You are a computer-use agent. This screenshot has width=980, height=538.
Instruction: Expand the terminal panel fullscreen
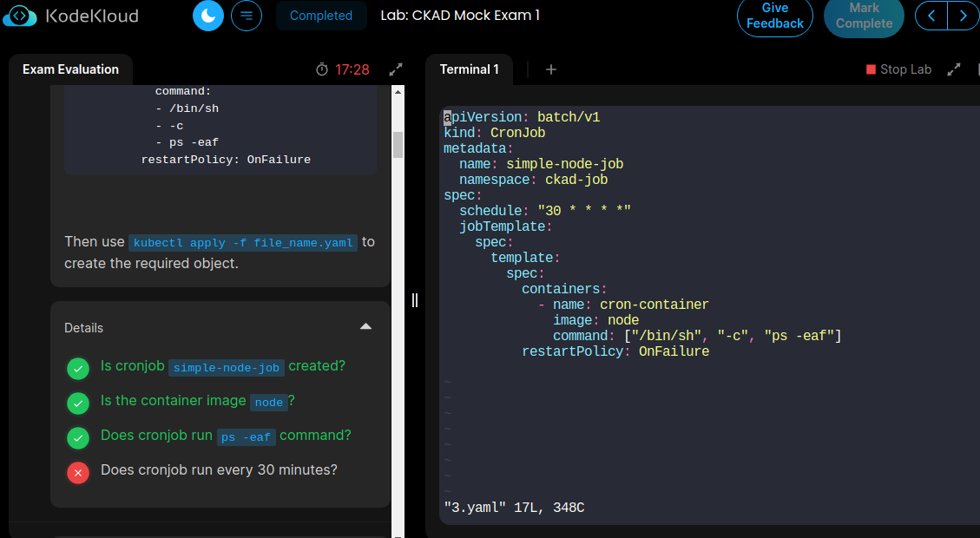954,69
